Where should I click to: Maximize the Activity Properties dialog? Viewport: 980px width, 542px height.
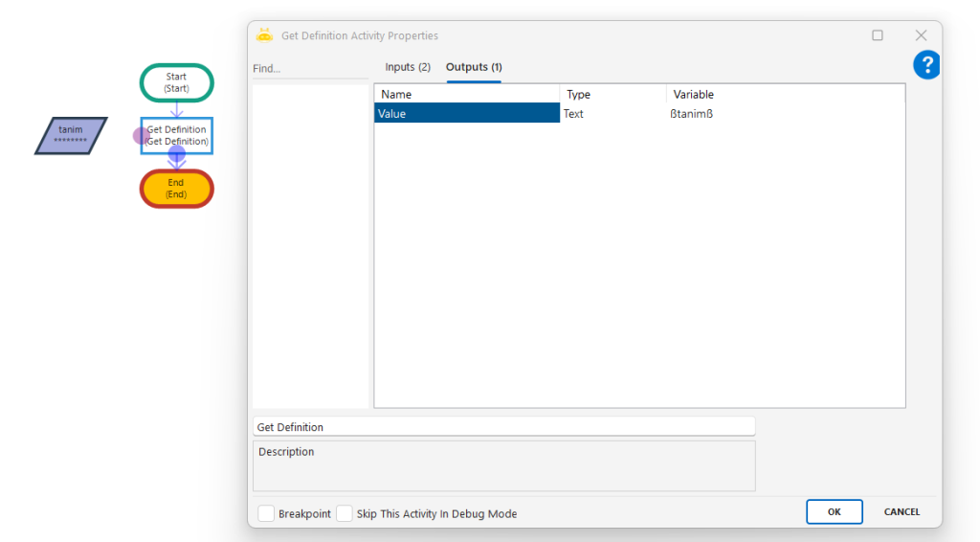[878, 35]
